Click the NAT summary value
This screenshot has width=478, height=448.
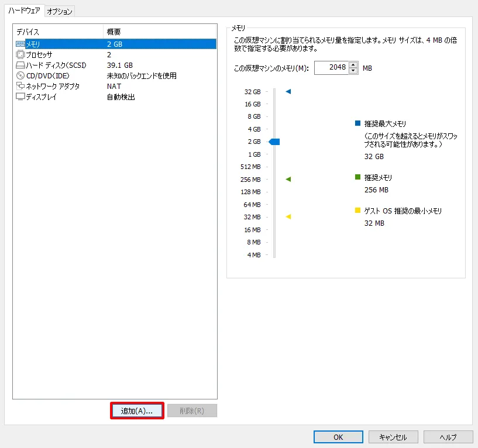tap(114, 86)
